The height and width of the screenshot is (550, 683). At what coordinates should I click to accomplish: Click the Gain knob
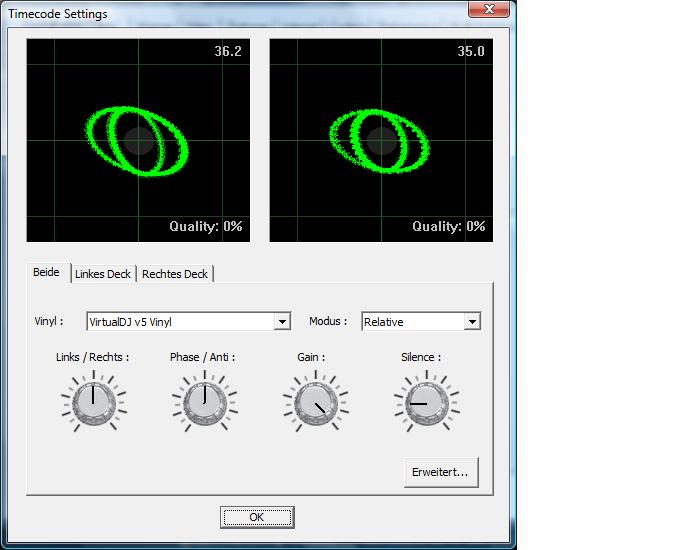(x=316, y=404)
